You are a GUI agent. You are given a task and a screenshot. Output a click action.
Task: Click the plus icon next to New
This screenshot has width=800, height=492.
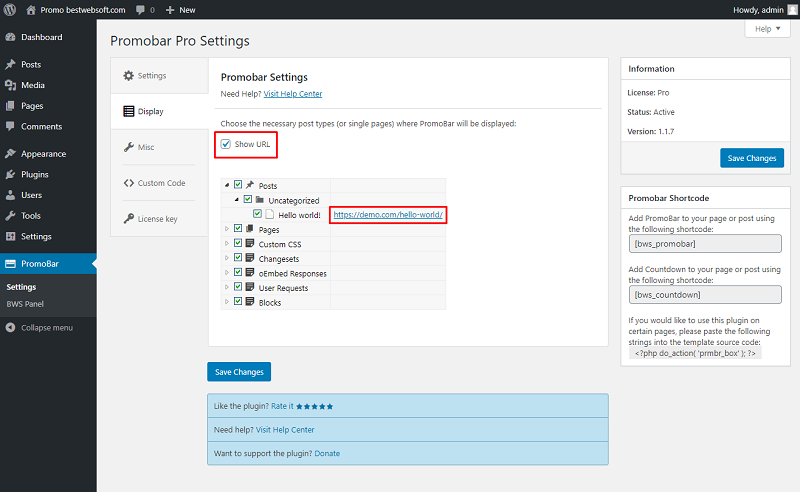[x=170, y=10]
